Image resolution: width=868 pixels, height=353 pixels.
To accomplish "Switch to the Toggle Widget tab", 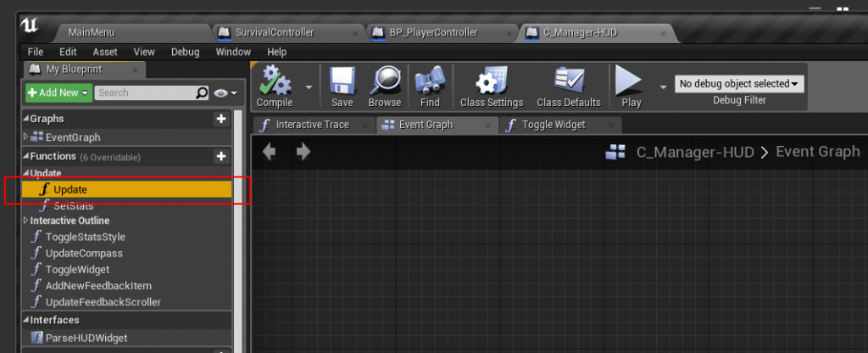I will [561, 125].
